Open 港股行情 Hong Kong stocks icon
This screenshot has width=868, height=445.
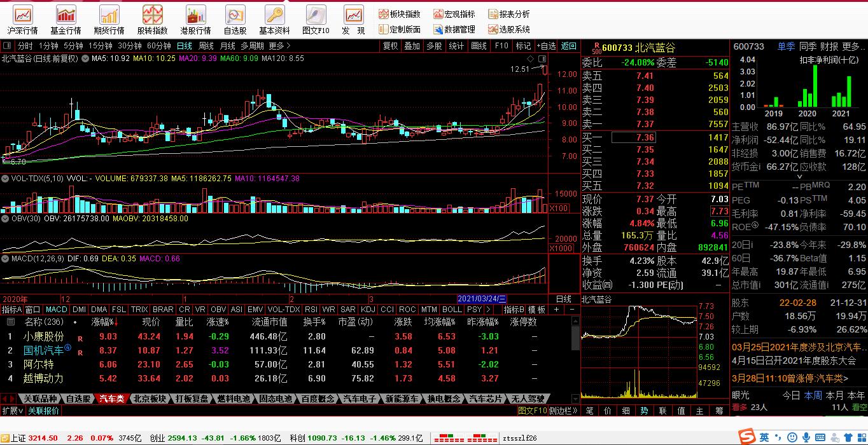pyautogui.click(x=196, y=20)
